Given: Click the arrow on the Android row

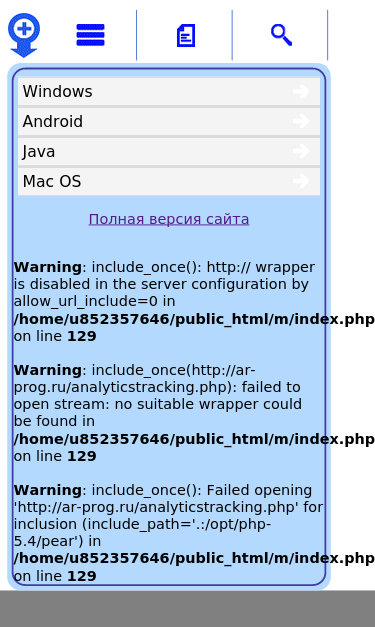Looking at the screenshot, I should pos(301,121).
